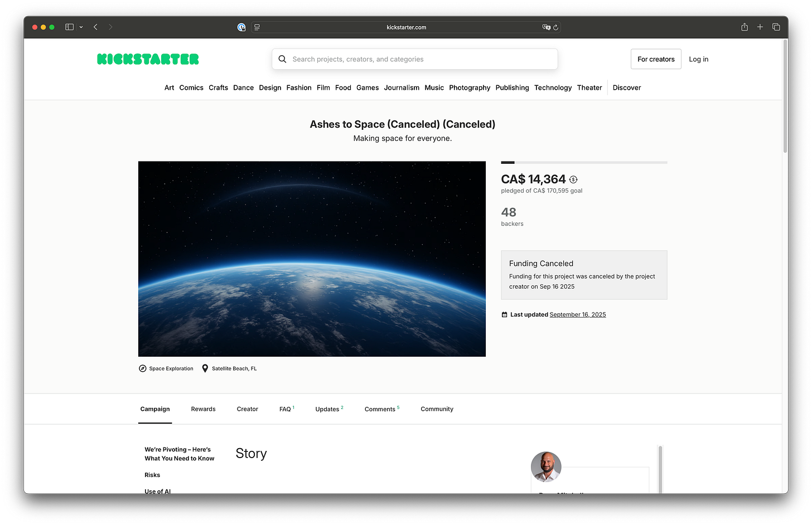Click the location pin icon

coord(205,368)
